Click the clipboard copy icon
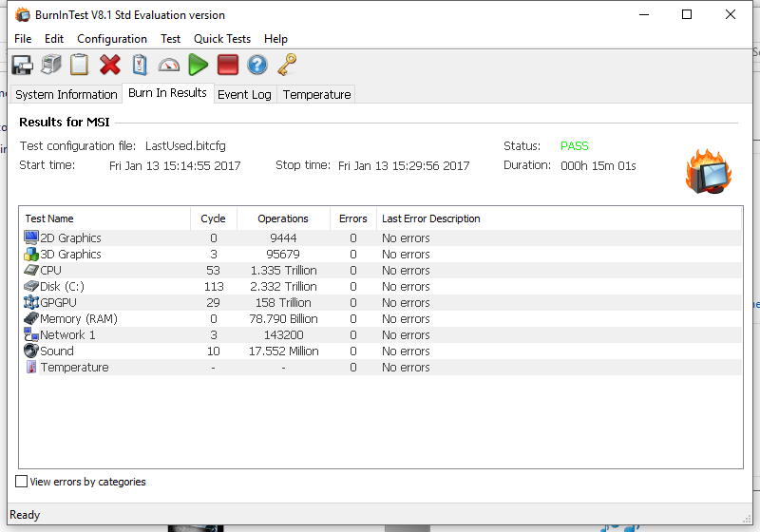This screenshot has width=760, height=532. [80, 65]
